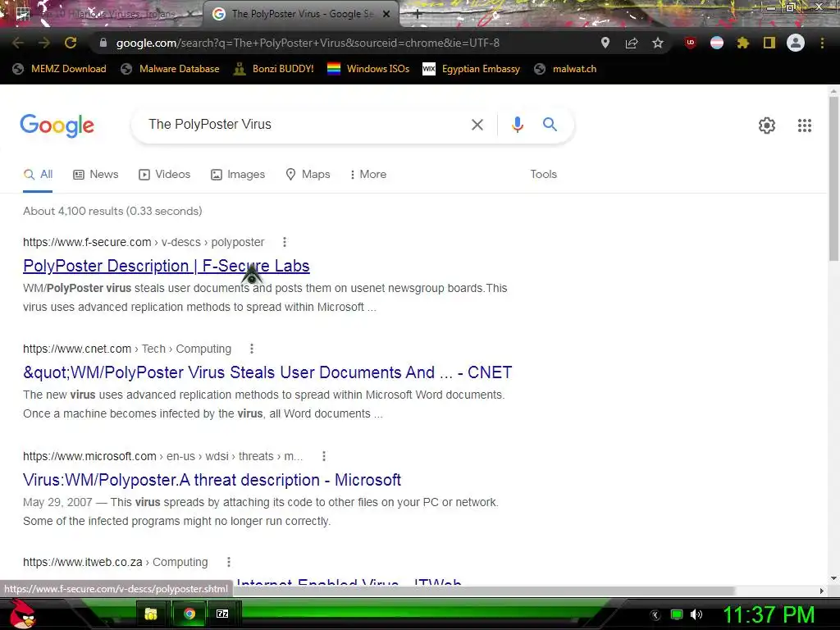Select the All results tab

[x=38, y=175]
